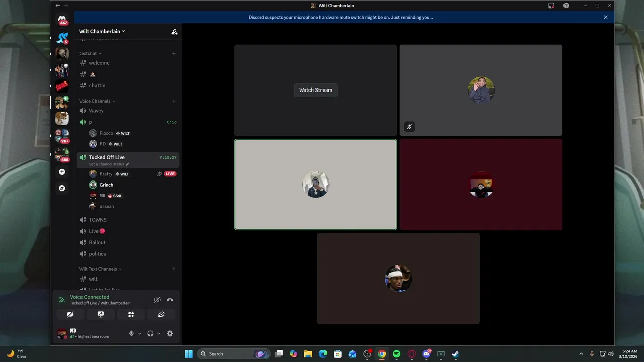
Task: Open Discover servers compass icon
Action: click(x=62, y=188)
